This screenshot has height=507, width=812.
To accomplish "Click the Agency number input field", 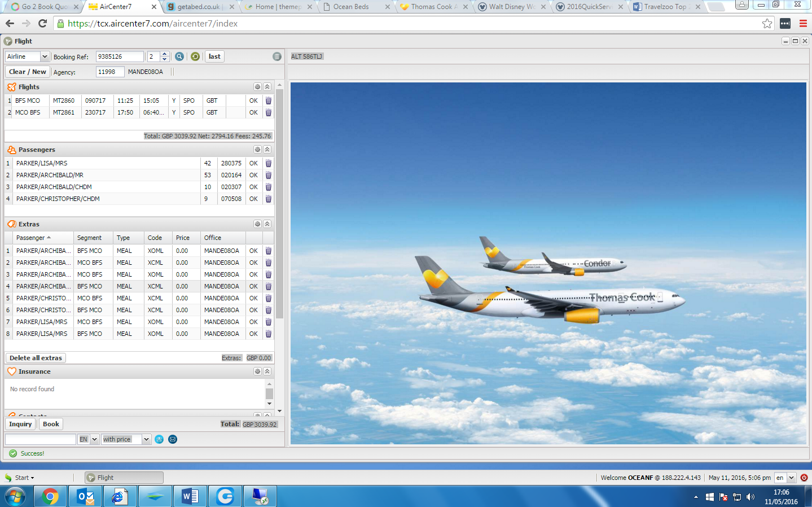I will (x=110, y=72).
